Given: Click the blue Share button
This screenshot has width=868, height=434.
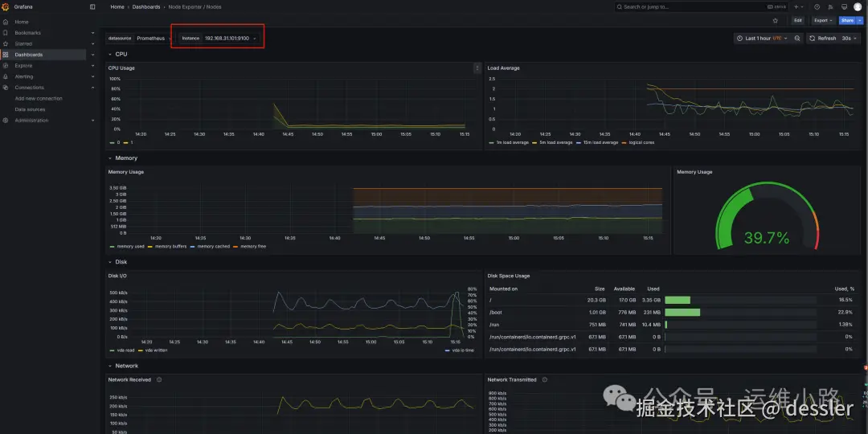Looking at the screenshot, I should [x=847, y=20].
